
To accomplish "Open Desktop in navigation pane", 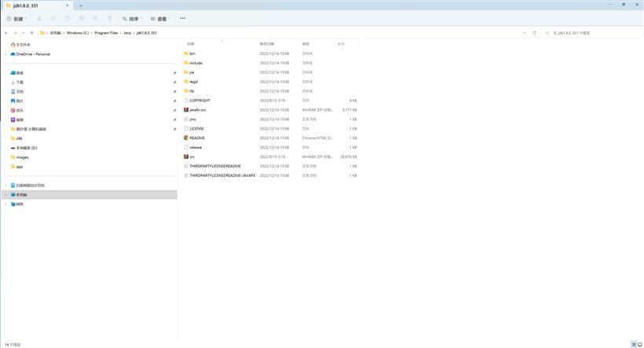I will (17, 73).
